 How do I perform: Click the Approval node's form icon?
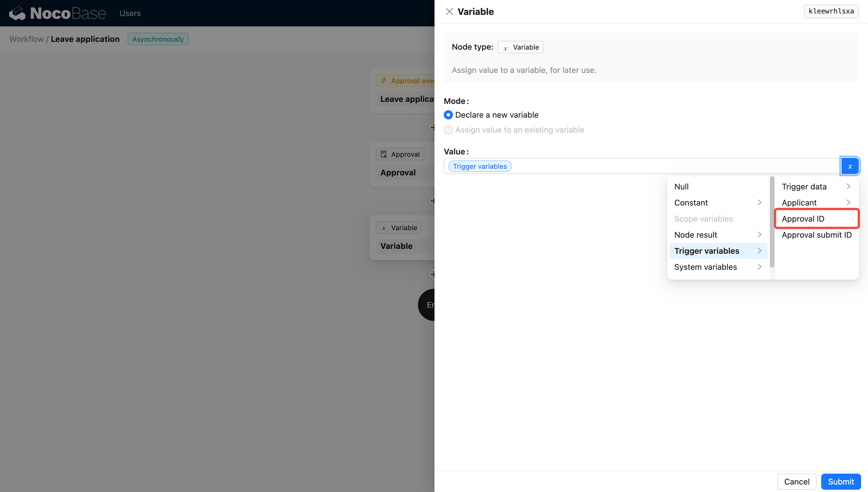383,154
